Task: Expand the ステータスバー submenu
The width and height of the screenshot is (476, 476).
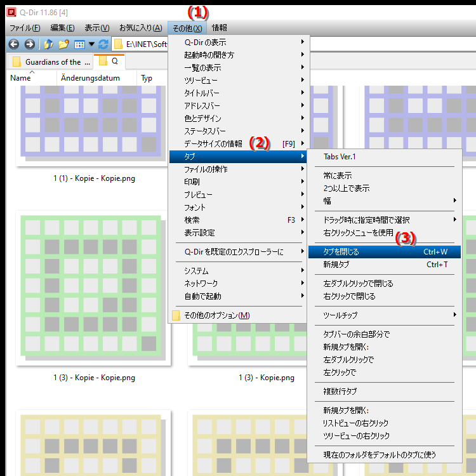Action: (x=238, y=131)
